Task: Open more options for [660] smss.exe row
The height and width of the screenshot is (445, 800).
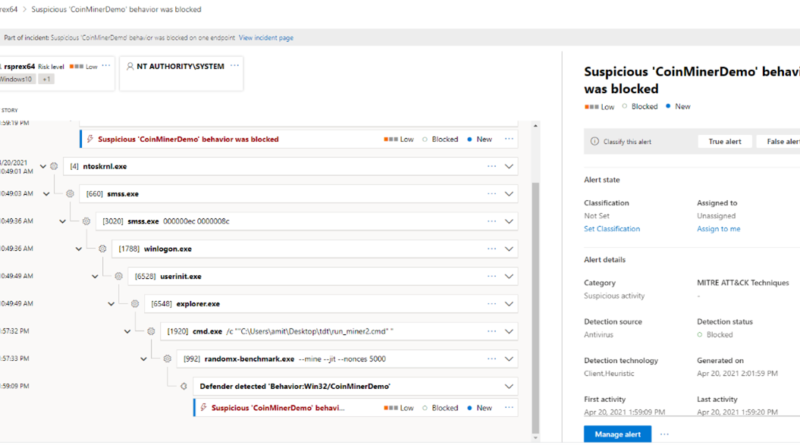Action: tap(491, 194)
